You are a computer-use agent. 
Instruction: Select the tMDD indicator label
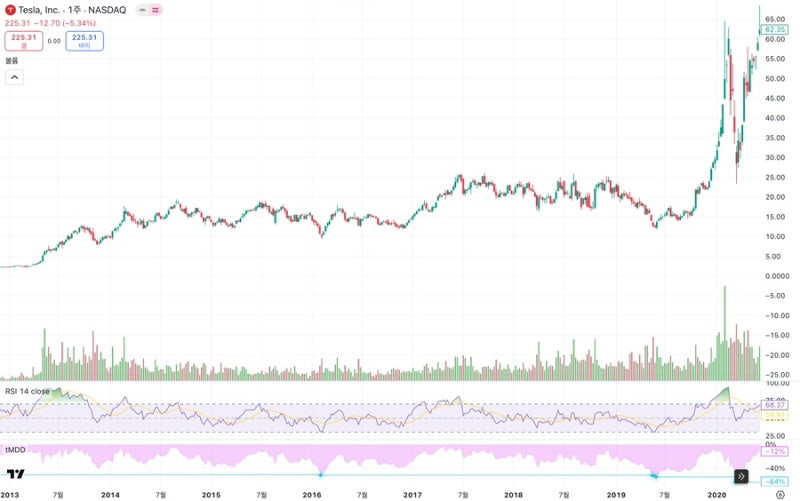[x=15, y=449]
